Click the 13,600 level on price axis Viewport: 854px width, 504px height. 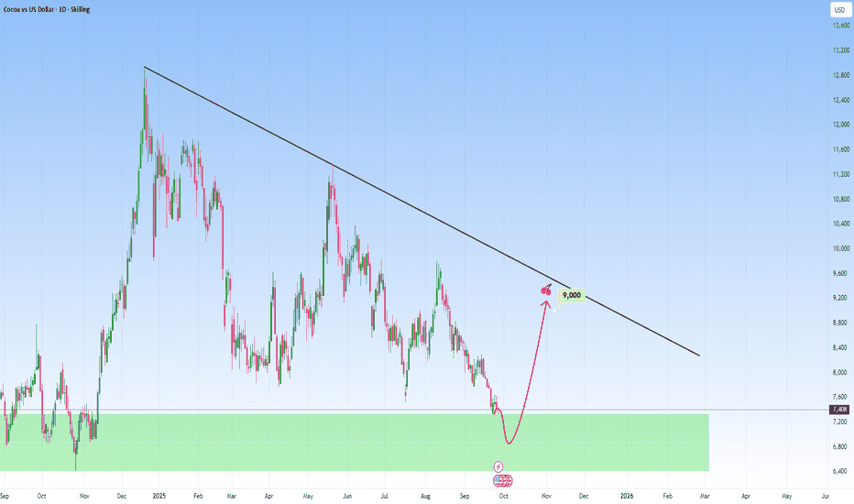[838, 26]
